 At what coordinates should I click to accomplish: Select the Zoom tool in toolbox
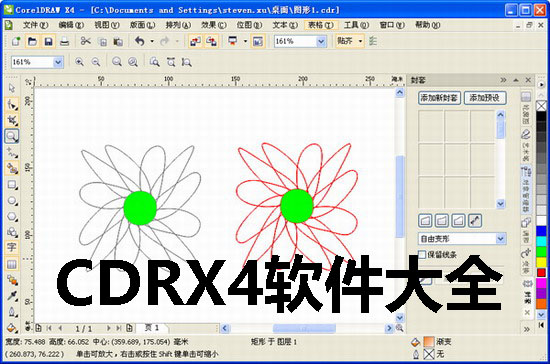click(12, 136)
